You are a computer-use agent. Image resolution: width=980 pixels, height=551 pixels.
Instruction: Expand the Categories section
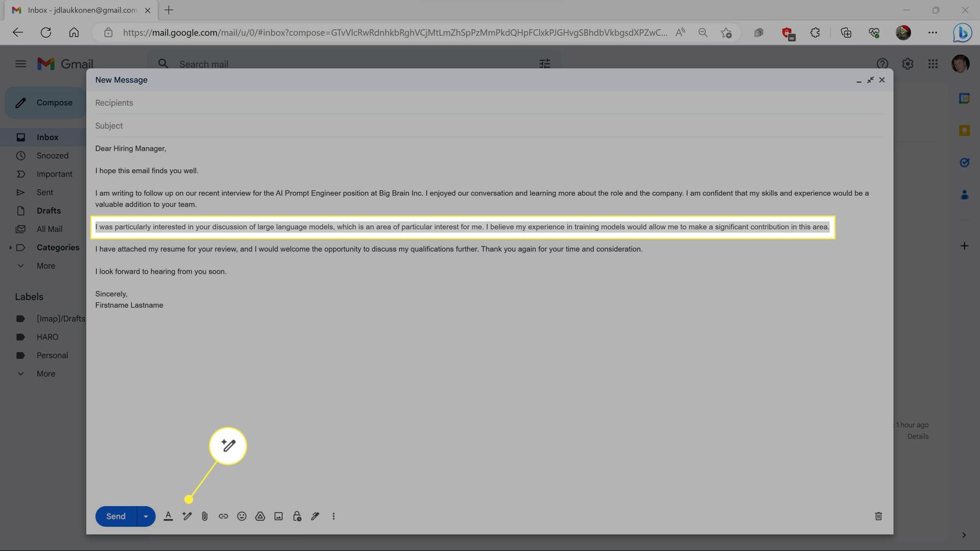(10, 247)
